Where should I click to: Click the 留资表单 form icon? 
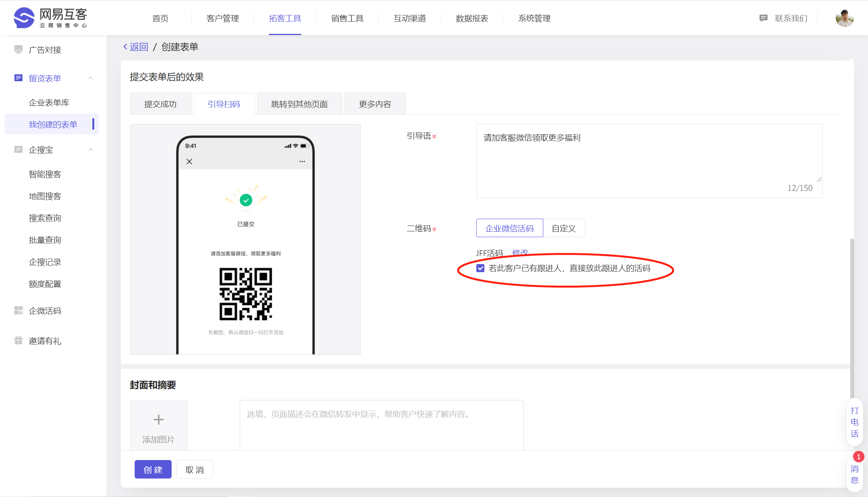[x=18, y=78]
